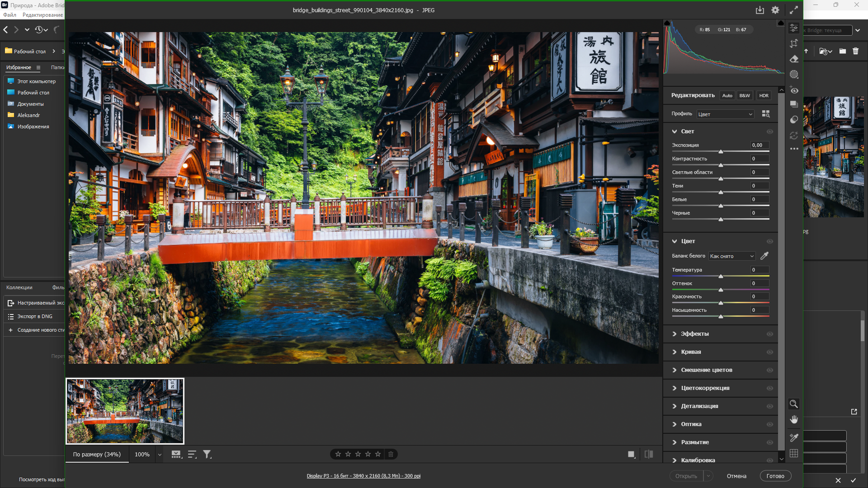Toggle the grid overlay icon

[x=793, y=453]
